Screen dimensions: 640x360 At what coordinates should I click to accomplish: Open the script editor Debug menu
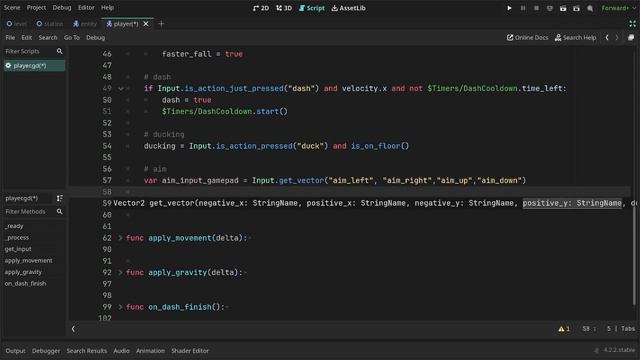(96, 38)
